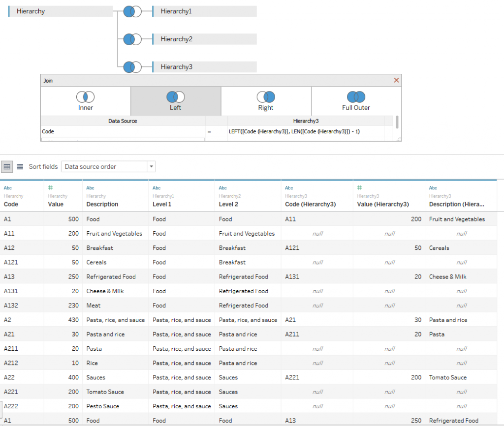Change data type icon of Level 2 column
The width and height of the screenshot is (504, 426).
223,188
